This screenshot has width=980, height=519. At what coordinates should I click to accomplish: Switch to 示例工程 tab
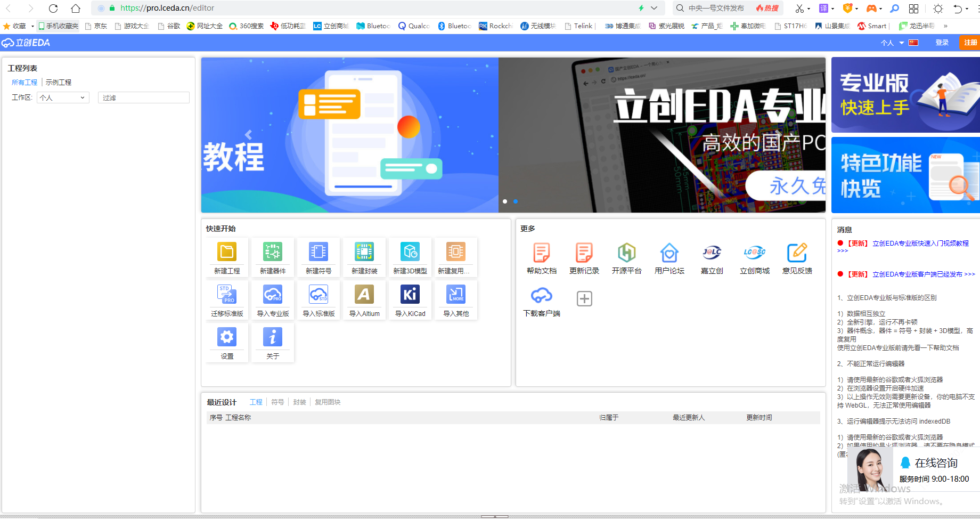click(59, 82)
